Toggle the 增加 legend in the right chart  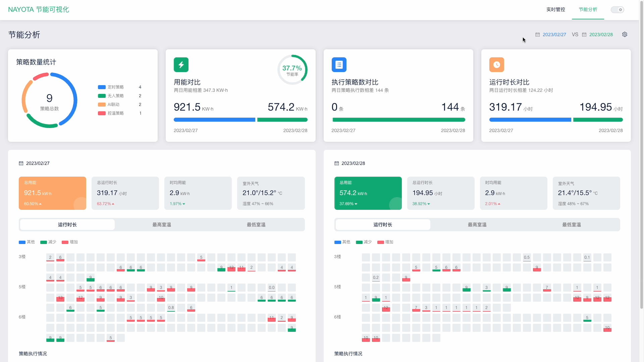[385, 242]
